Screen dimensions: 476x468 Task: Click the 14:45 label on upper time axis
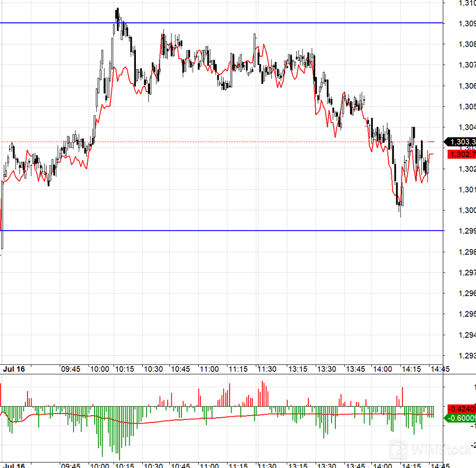click(x=438, y=369)
